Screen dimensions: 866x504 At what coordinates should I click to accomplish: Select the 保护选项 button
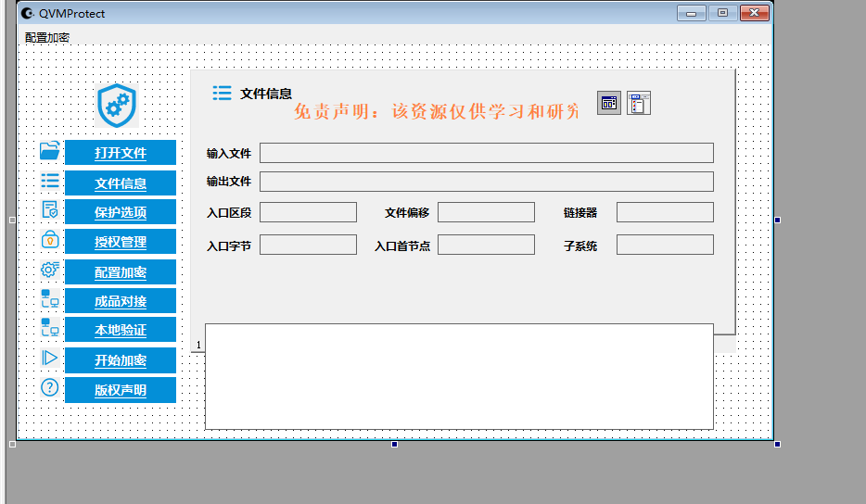pos(121,212)
